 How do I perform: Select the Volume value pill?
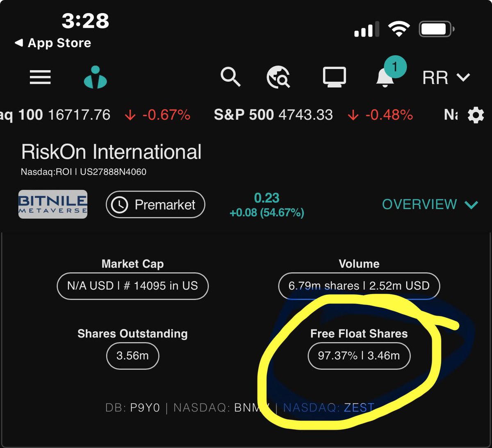pos(359,286)
